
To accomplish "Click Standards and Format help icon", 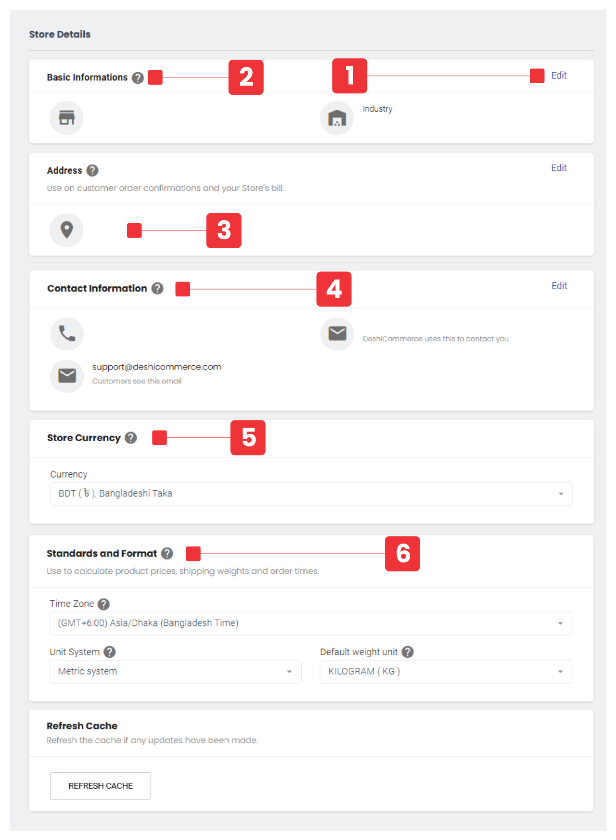I will pyautogui.click(x=167, y=553).
